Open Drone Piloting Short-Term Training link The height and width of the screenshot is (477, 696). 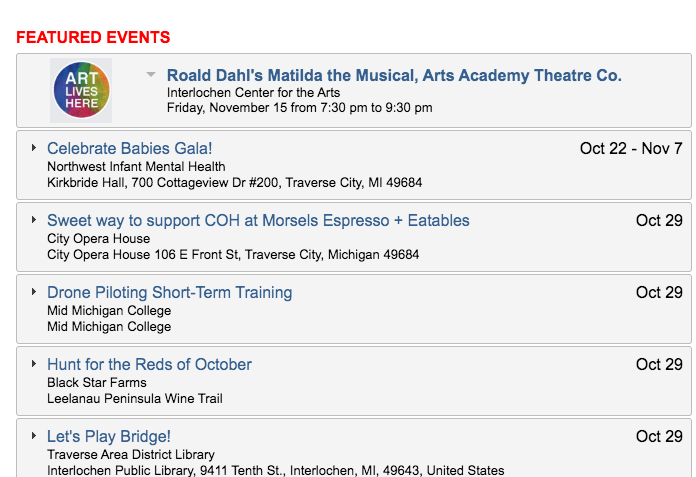170,292
